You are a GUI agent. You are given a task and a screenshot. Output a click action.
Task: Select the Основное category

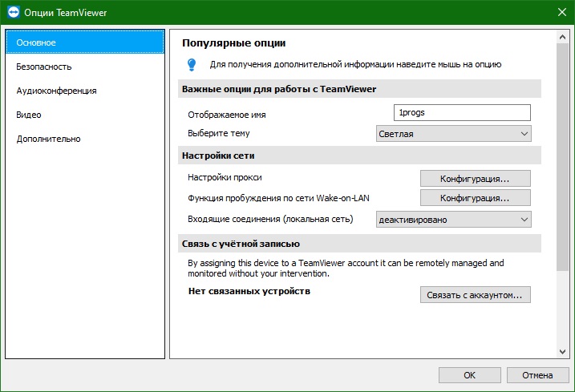[x=85, y=42]
